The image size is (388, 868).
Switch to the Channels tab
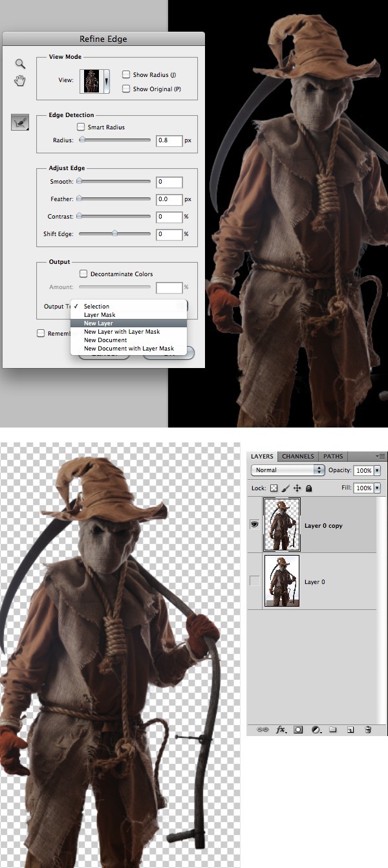pyautogui.click(x=298, y=456)
